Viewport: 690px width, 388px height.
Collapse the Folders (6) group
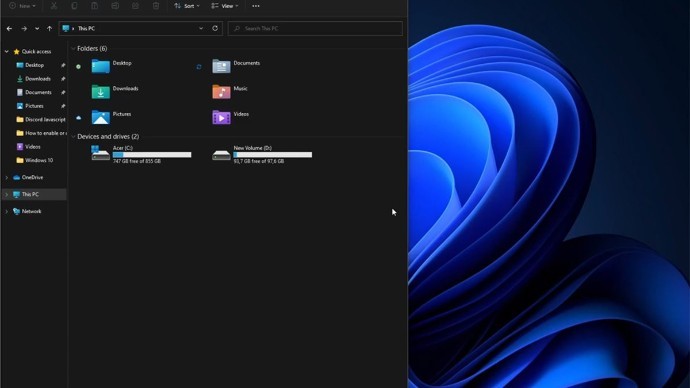coord(73,48)
